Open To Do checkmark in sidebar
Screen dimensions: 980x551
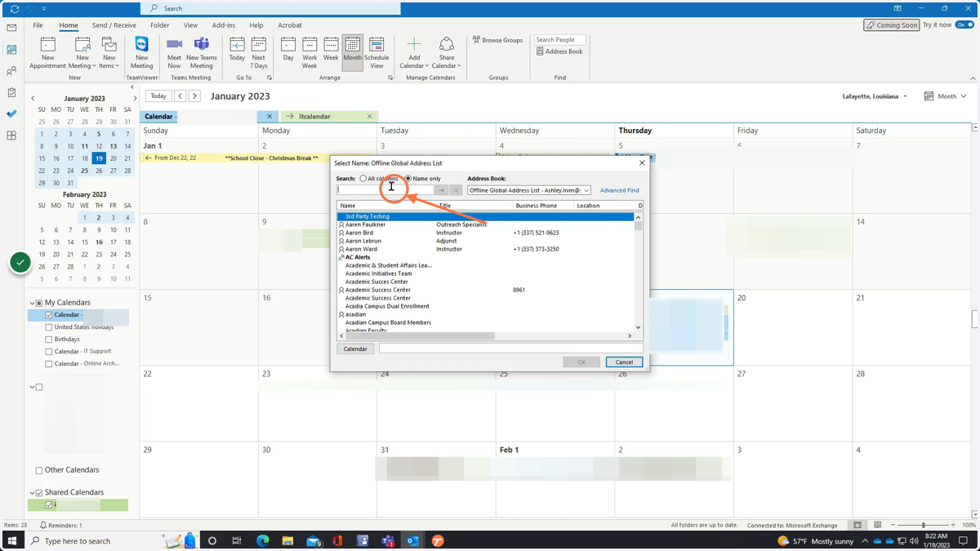click(x=11, y=114)
